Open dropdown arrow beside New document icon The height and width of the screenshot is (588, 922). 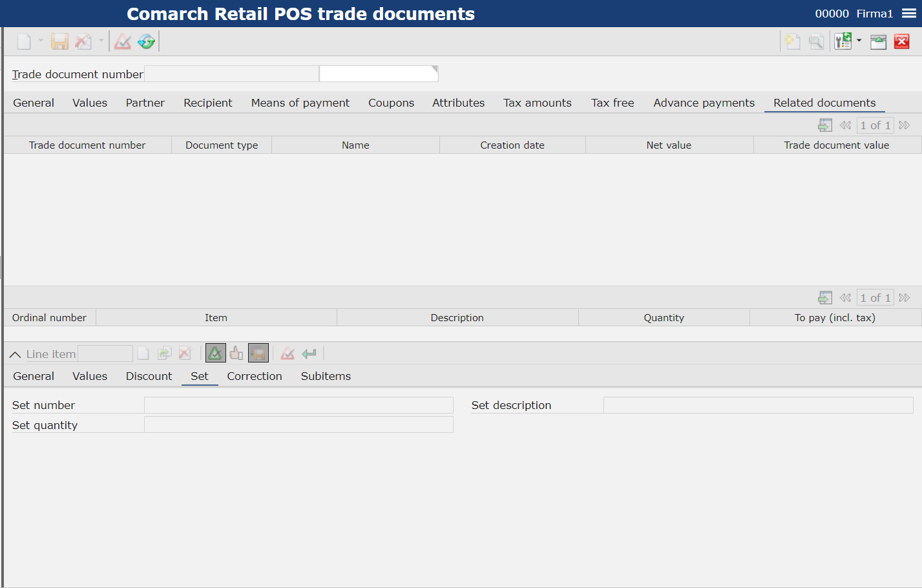tap(41, 41)
